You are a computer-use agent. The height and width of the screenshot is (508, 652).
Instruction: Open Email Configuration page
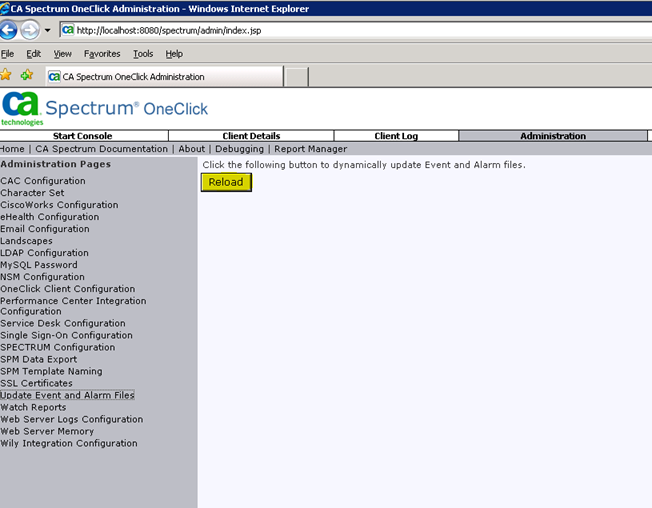pyautogui.click(x=45, y=229)
